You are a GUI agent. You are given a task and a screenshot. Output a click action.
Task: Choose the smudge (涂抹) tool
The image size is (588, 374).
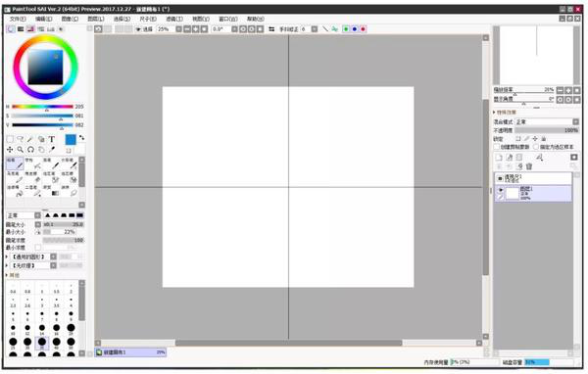click(70, 191)
